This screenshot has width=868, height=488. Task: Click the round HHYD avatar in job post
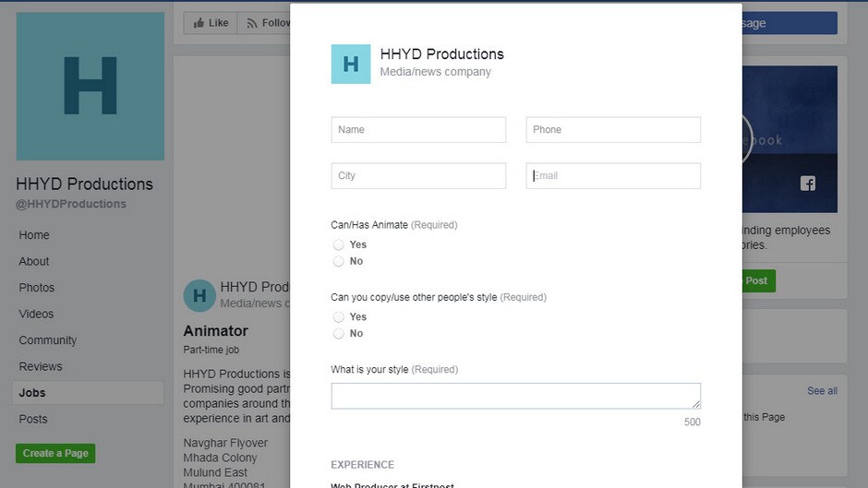click(x=199, y=295)
